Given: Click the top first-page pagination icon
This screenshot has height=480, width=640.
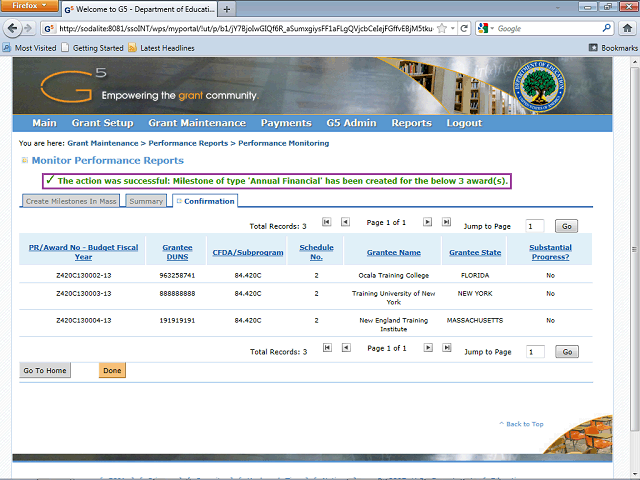Looking at the screenshot, I should pos(325,222).
